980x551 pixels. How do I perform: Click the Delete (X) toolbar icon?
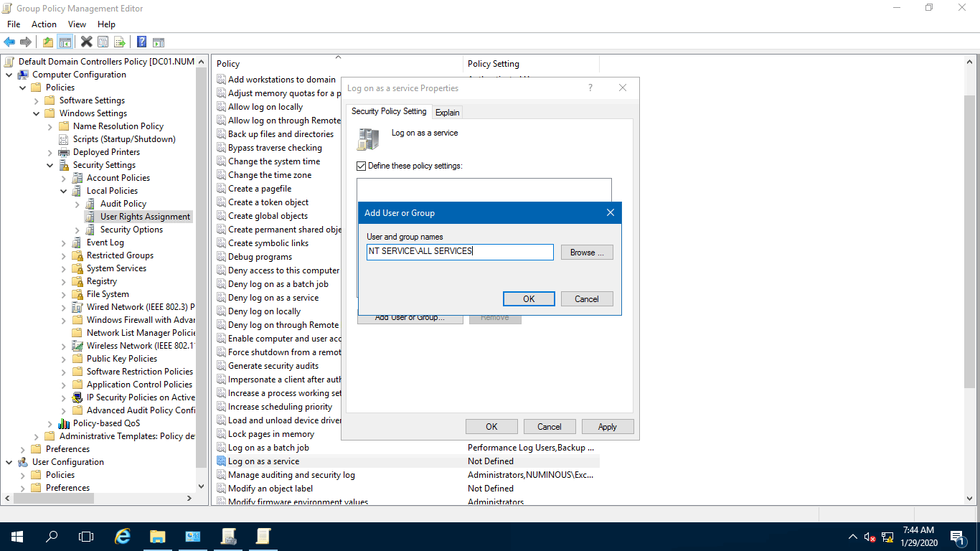pos(86,42)
